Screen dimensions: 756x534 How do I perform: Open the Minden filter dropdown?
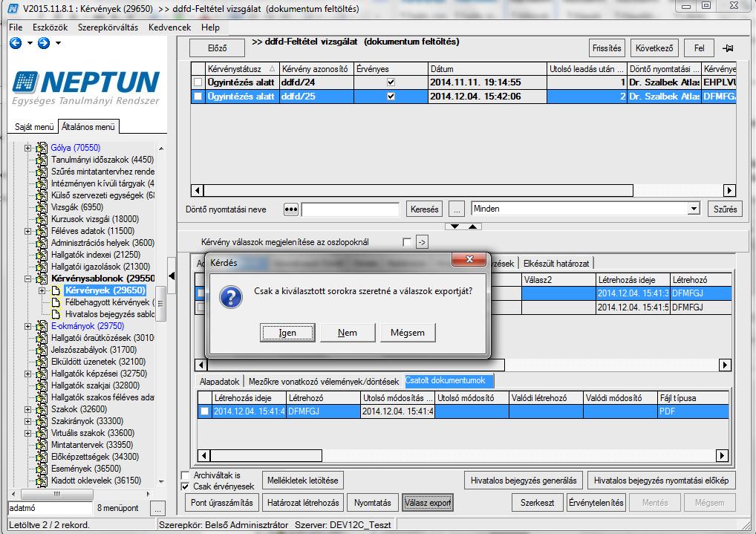(x=694, y=209)
